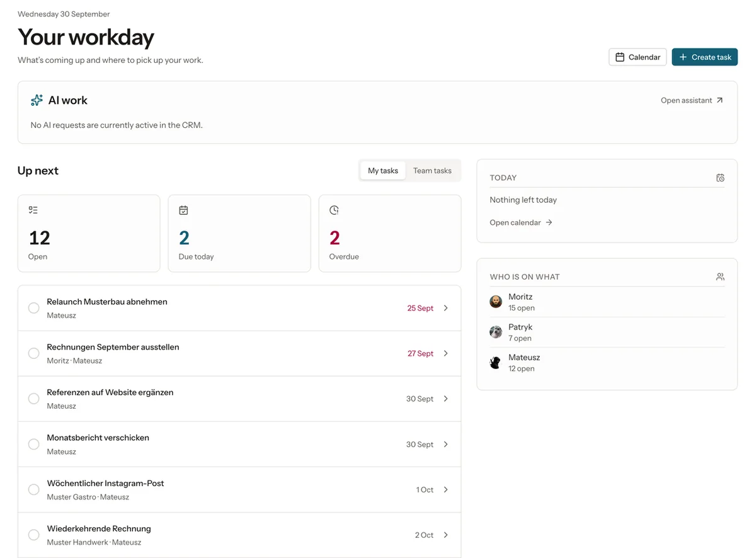Click chevron on Referenzen auf Website ergänzen
Viewport: 756px width, 558px height.
point(445,399)
